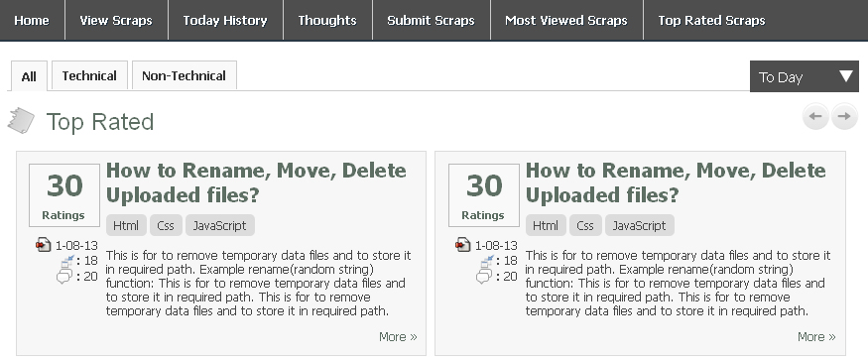Click the JavaScript tag in left card
Screen dimensions: 868x360
(220, 225)
